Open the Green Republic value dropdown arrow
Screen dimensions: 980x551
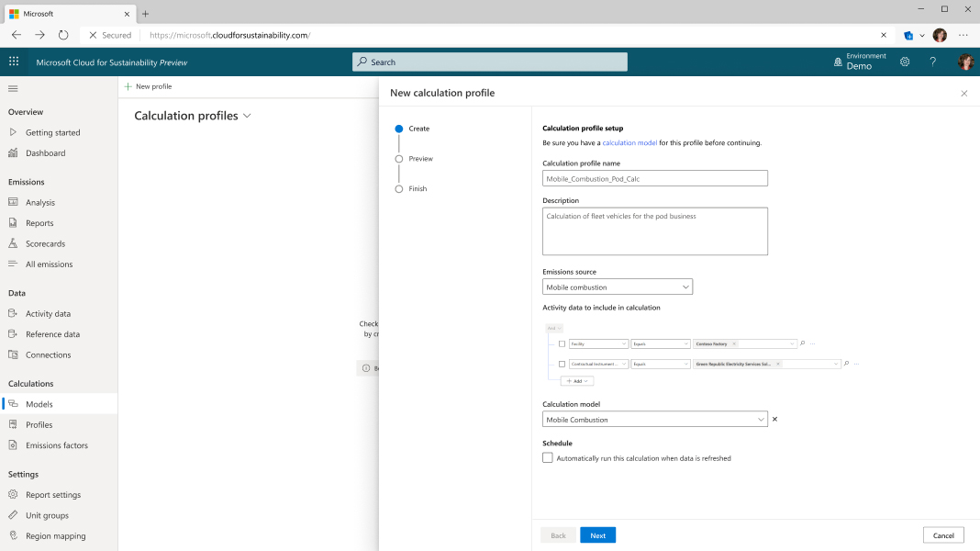point(836,364)
